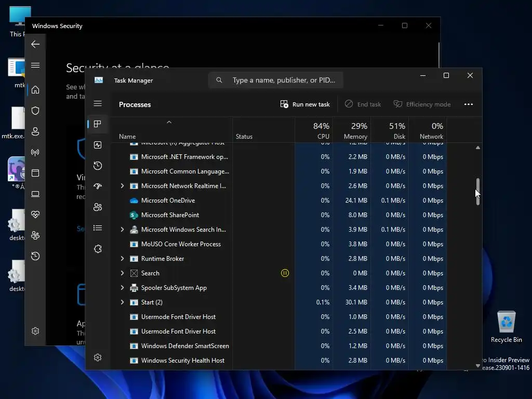Sort processes by Disk column
532x399 pixels.
click(390, 130)
